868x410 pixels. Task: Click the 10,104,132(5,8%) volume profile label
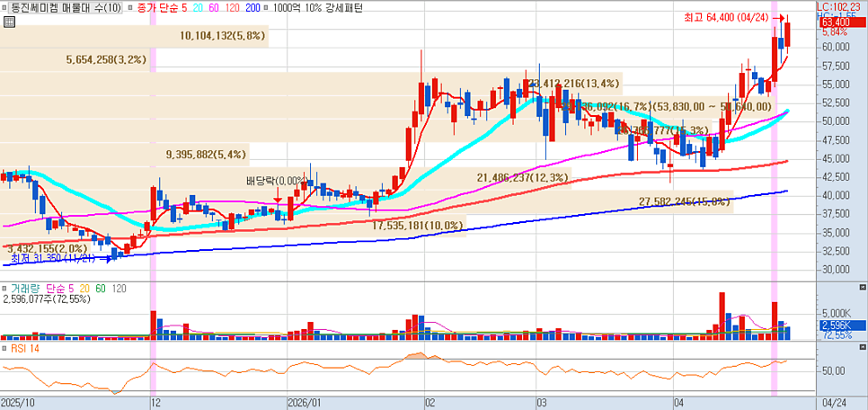click(223, 36)
